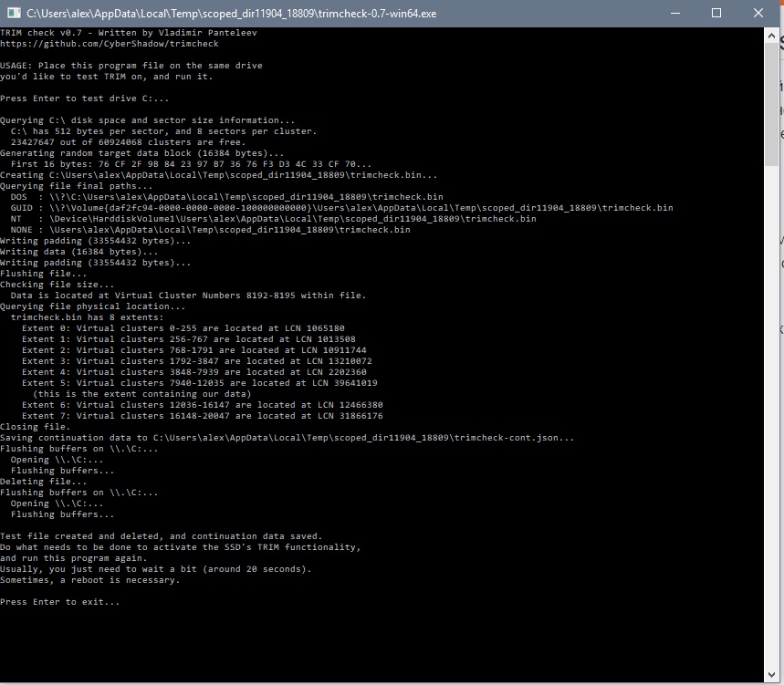The height and width of the screenshot is (685, 784).
Task: Maximize the trimcheck console window
Action: 716,13
